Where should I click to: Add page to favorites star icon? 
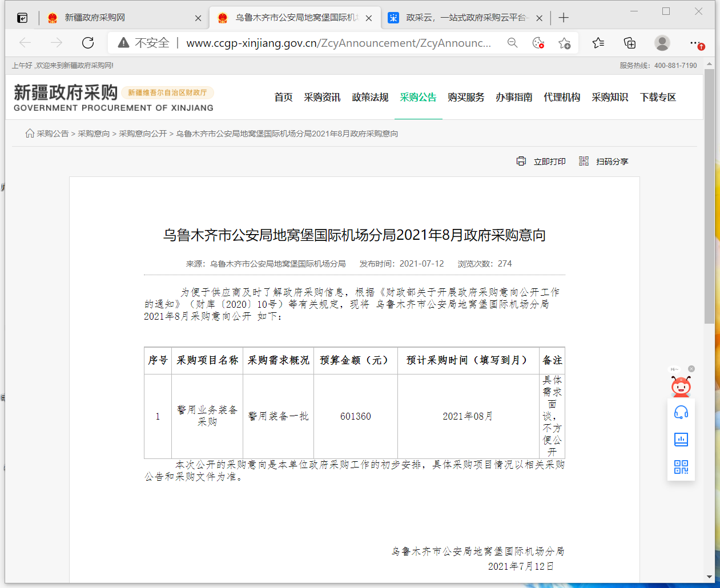pyautogui.click(x=564, y=43)
